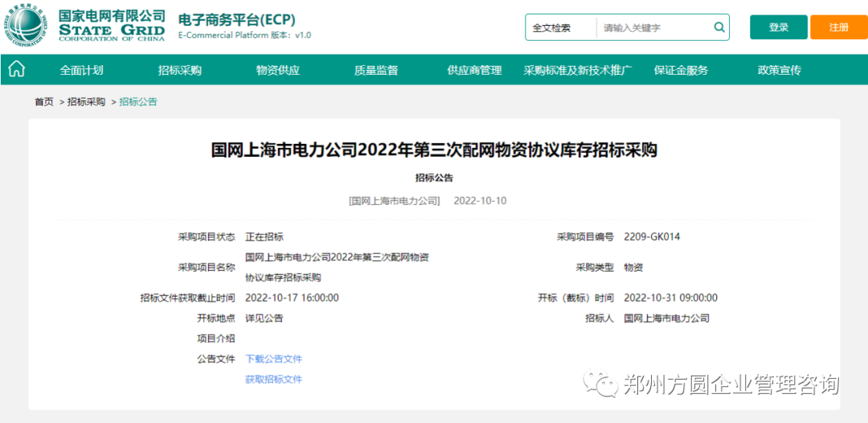Click 下载公告文件 link
The image size is (868, 423).
click(x=274, y=359)
